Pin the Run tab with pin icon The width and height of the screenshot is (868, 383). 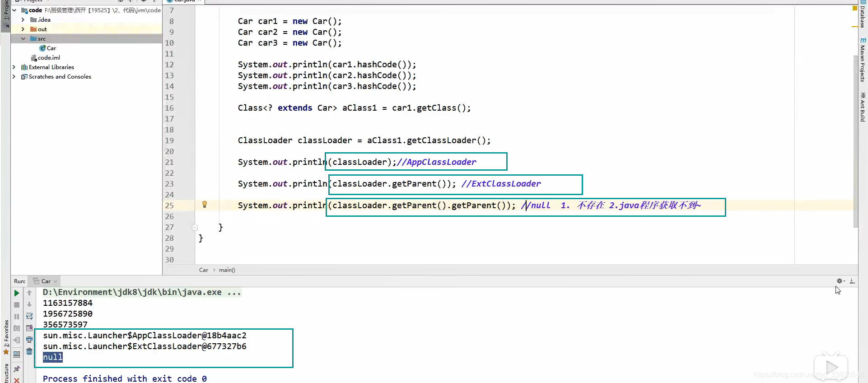[x=17, y=369]
